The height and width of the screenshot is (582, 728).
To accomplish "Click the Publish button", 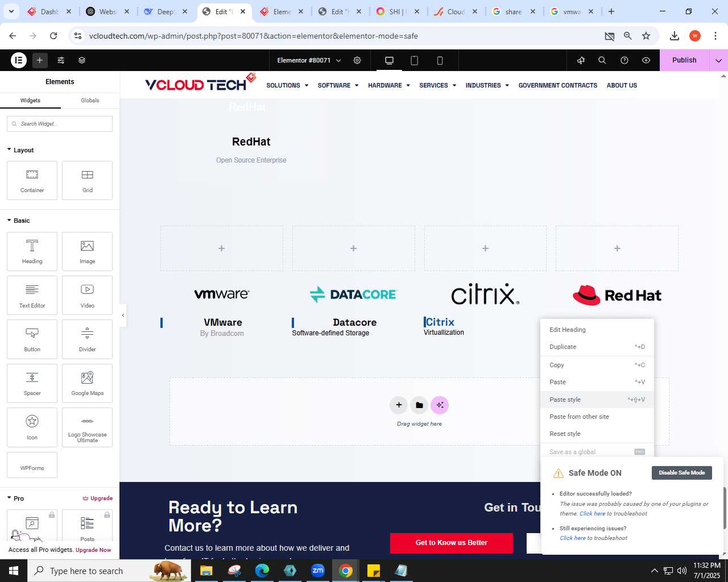I will 684,60.
